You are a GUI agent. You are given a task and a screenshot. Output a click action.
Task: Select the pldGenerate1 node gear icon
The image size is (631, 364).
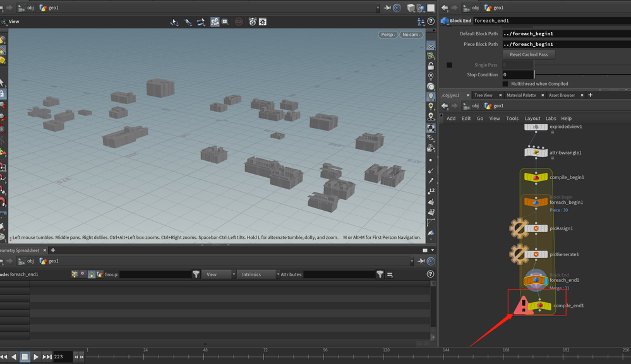pyautogui.click(x=519, y=254)
